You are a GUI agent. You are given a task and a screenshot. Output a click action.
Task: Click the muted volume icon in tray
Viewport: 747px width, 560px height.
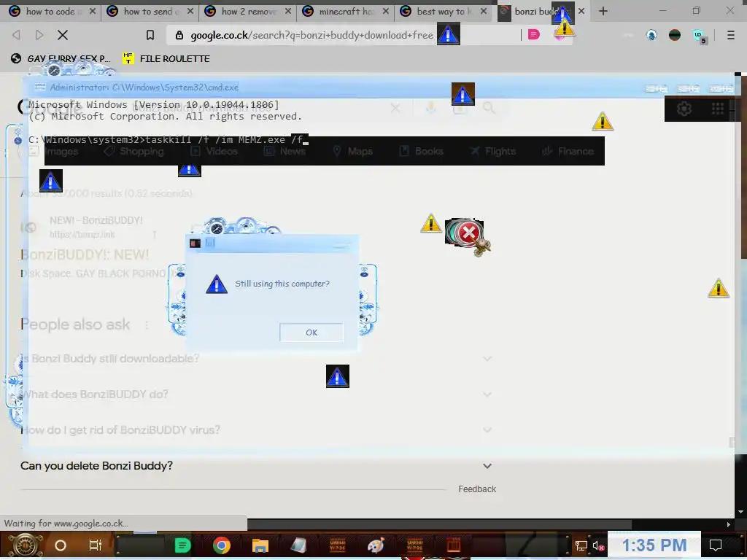[598, 545]
